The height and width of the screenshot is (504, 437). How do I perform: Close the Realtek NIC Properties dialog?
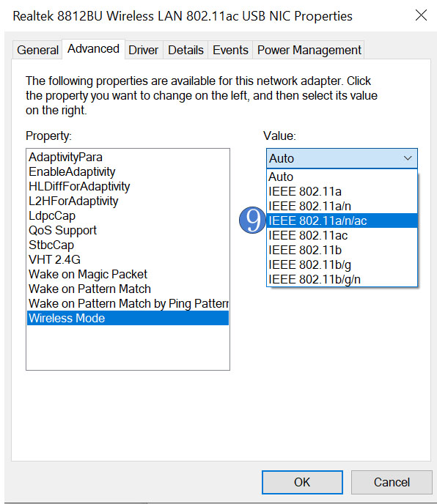coord(421,15)
